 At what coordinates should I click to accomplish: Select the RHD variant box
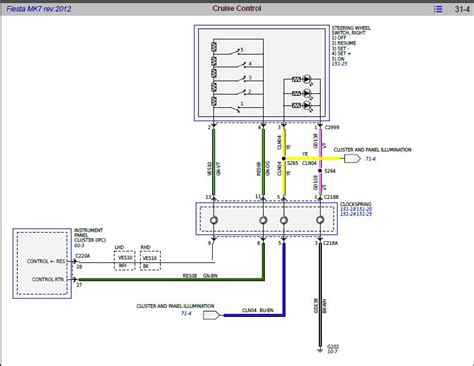click(x=150, y=260)
